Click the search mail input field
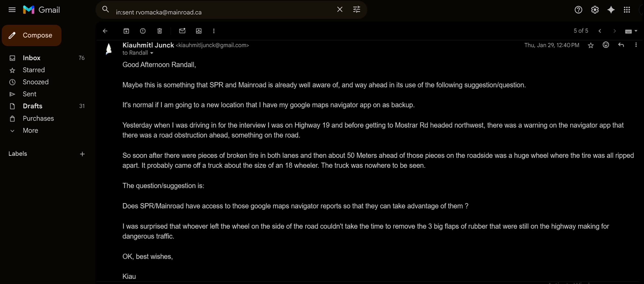644x284 pixels. [x=222, y=12]
